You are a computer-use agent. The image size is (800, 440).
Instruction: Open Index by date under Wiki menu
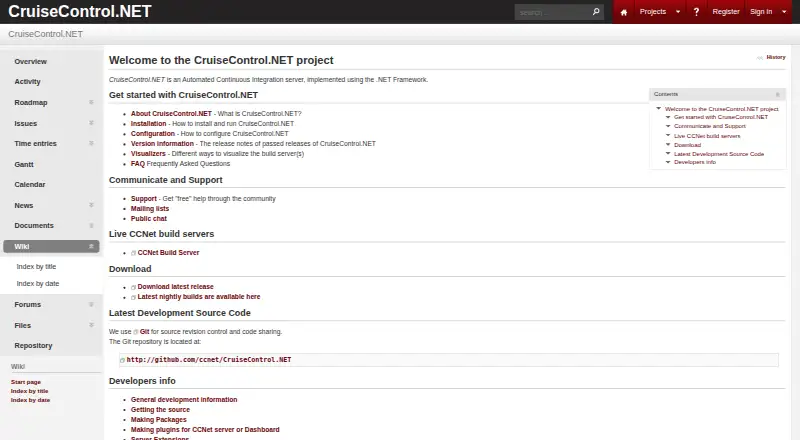click(38, 283)
